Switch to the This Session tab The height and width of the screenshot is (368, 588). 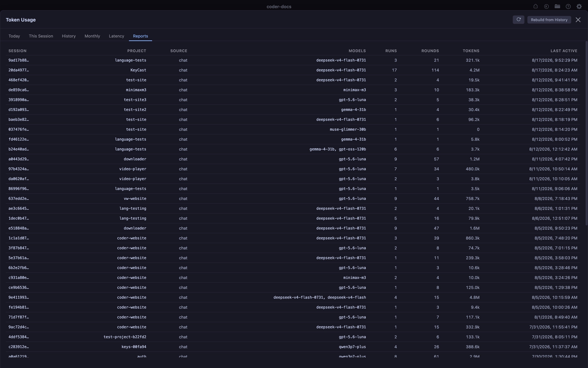click(41, 36)
